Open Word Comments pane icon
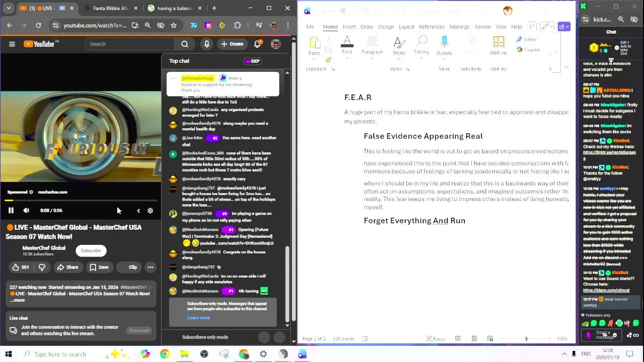The image size is (644, 362). pyautogui.click(x=532, y=27)
